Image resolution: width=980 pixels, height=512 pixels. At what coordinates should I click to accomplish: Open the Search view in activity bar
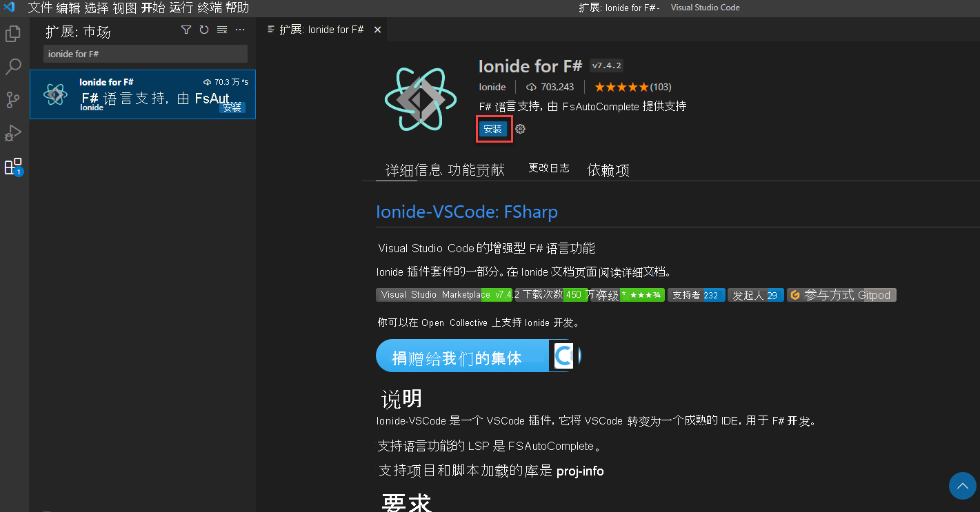pyautogui.click(x=14, y=66)
